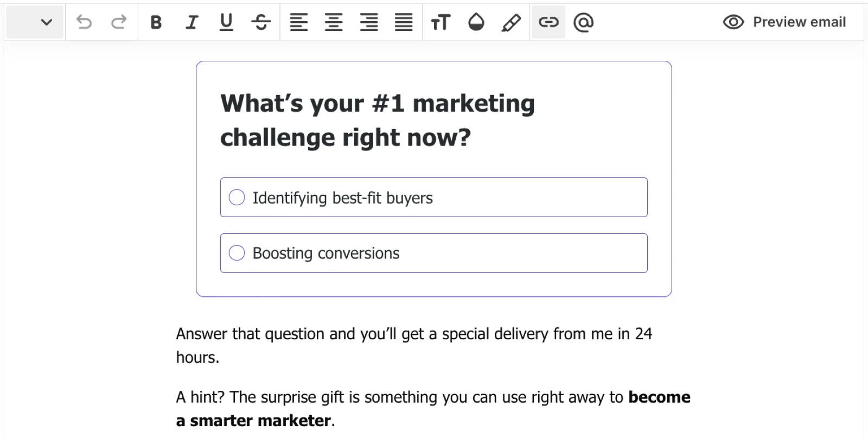Insert a personalization @ tag
The height and width of the screenshot is (438, 868).
(x=584, y=22)
